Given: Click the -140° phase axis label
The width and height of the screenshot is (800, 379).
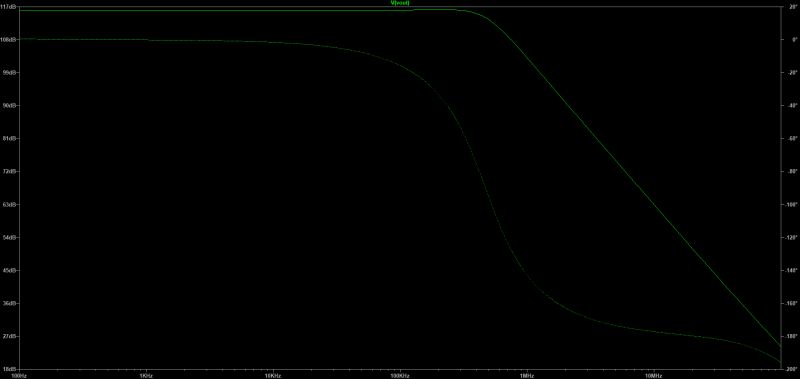Looking at the screenshot, I should point(792,270).
